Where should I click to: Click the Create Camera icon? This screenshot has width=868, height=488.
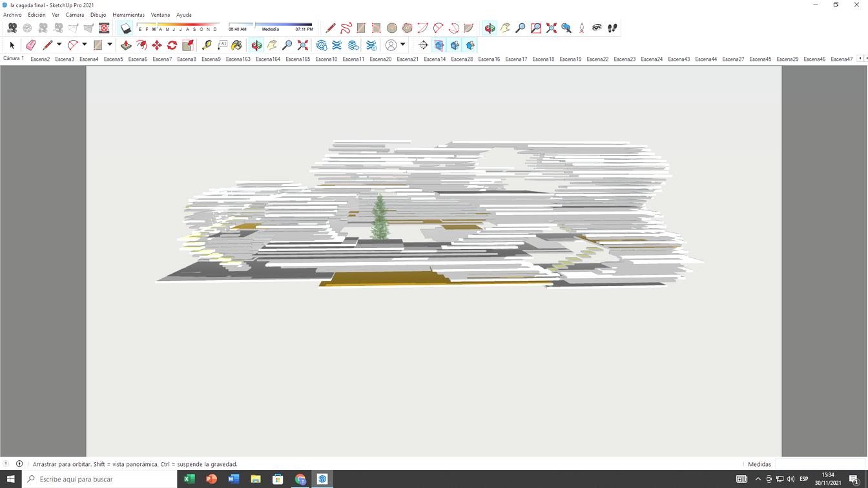(x=12, y=28)
